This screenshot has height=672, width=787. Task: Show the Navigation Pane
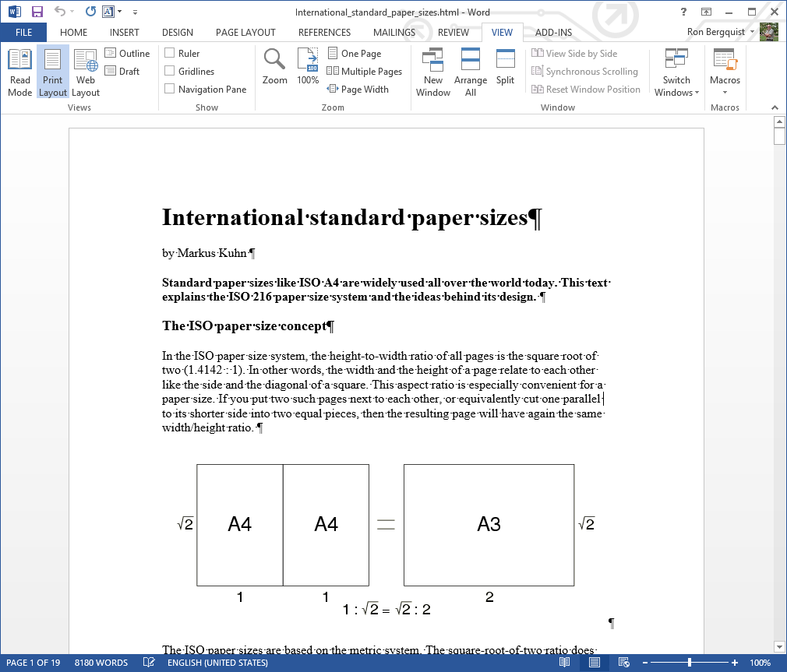(x=170, y=90)
